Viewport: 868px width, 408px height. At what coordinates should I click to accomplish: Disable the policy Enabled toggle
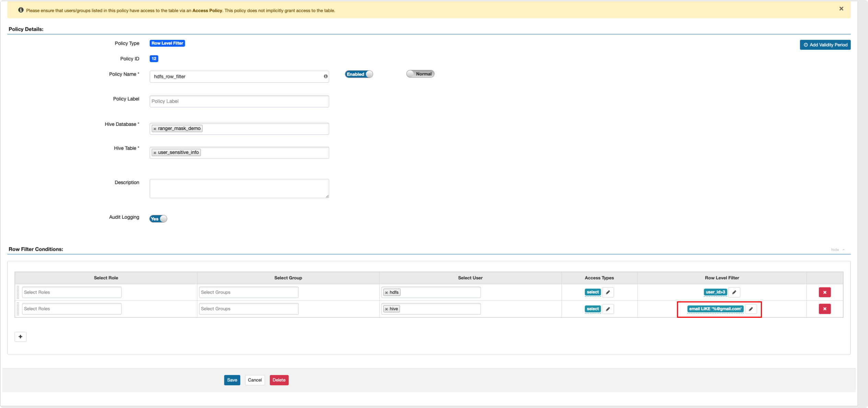[359, 74]
